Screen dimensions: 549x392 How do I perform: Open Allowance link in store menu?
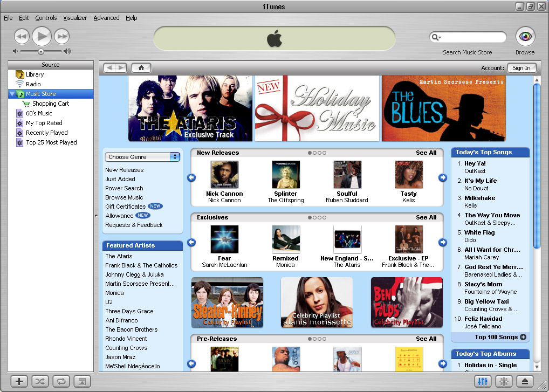(x=119, y=216)
